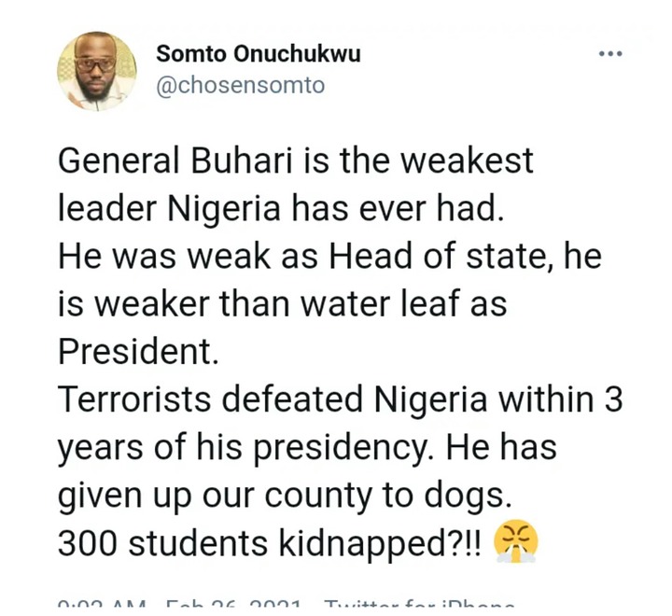
Task: Click the partially visible tweet time stamp
Action: point(101,606)
